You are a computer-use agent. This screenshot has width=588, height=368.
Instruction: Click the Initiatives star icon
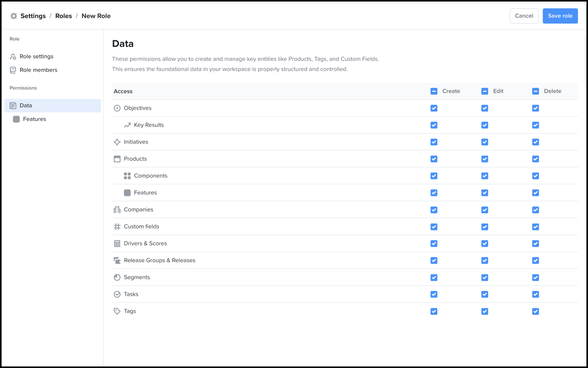(117, 142)
